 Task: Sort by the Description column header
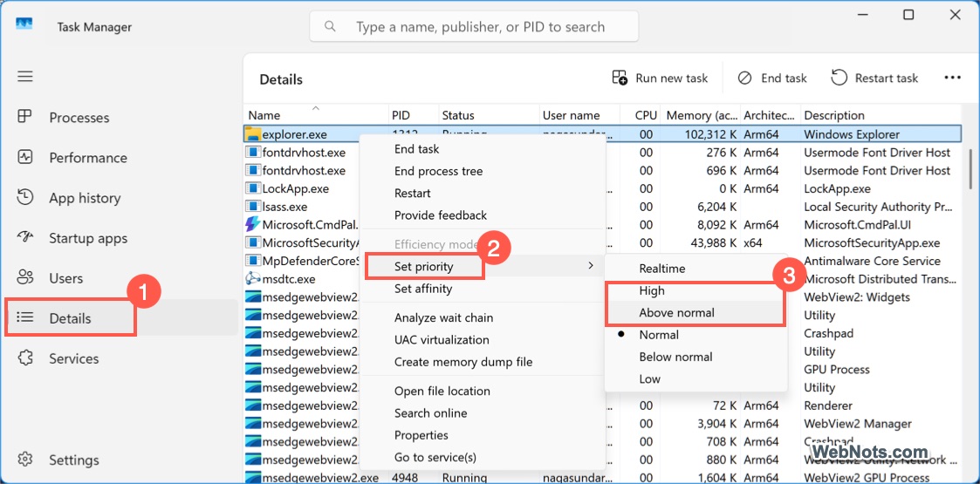881,115
